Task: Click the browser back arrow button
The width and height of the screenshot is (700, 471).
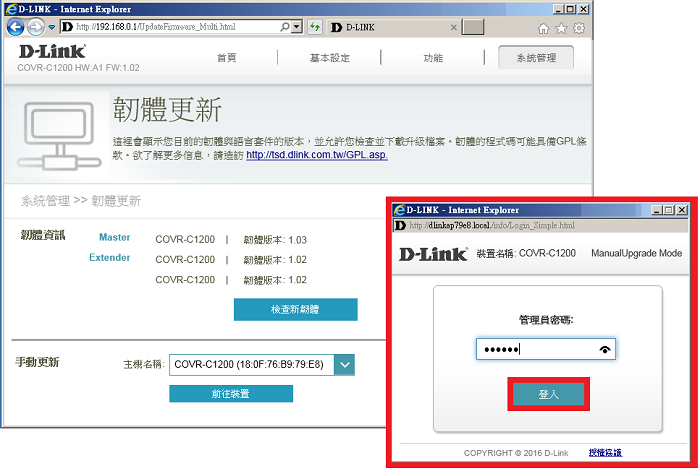Action: [x=14, y=27]
